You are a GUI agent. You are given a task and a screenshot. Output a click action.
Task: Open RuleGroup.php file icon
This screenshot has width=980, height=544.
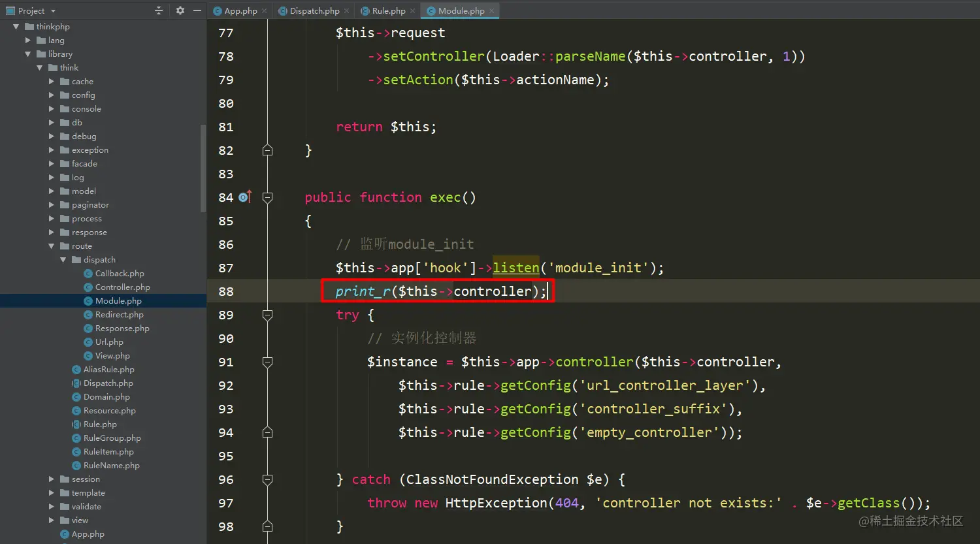coord(77,438)
